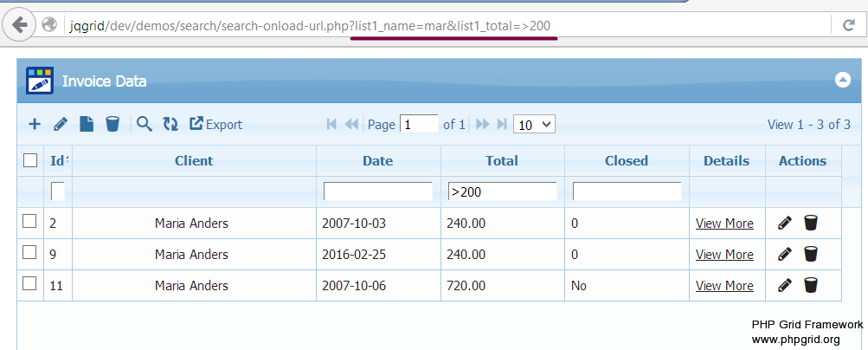Screen dimensions: 868x350
Task: Click the plus icon to add row
Action: 35,124
